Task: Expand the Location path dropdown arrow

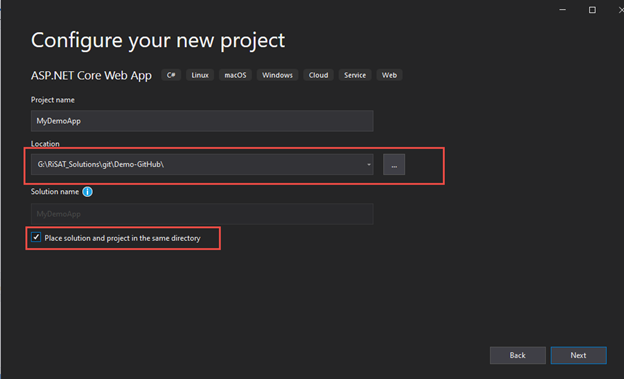Action: (x=369, y=164)
